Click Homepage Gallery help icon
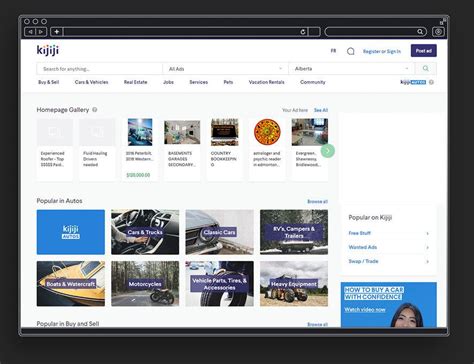This screenshot has width=474, height=364. (x=95, y=110)
